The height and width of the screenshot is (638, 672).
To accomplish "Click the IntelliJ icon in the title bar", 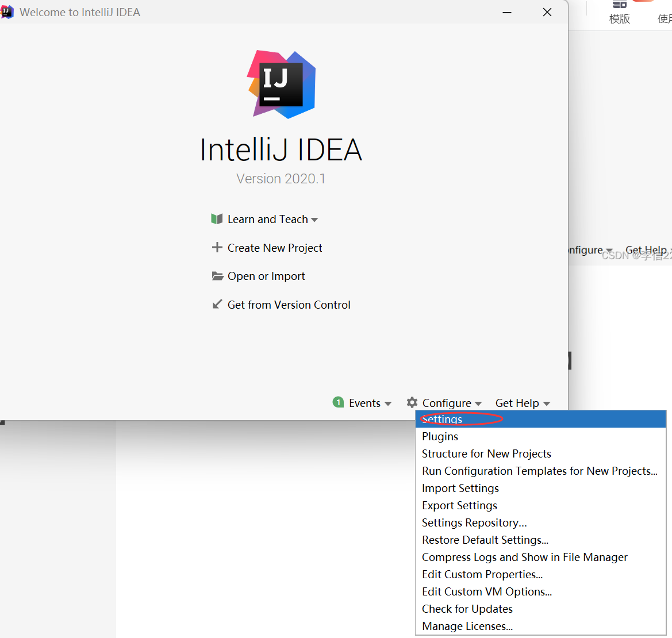I will 7,12.
